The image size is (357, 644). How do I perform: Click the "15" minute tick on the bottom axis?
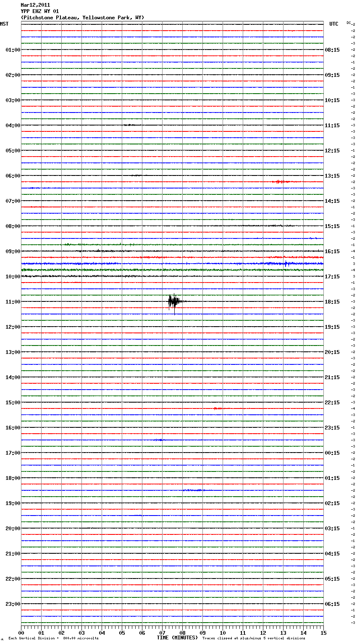coord(323,633)
